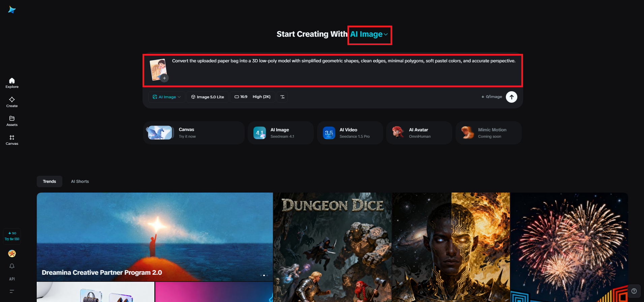The image size is (644, 302).
Task: Open Dreamina Creative Partner Program 2.0 banner
Action: [x=155, y=237]
